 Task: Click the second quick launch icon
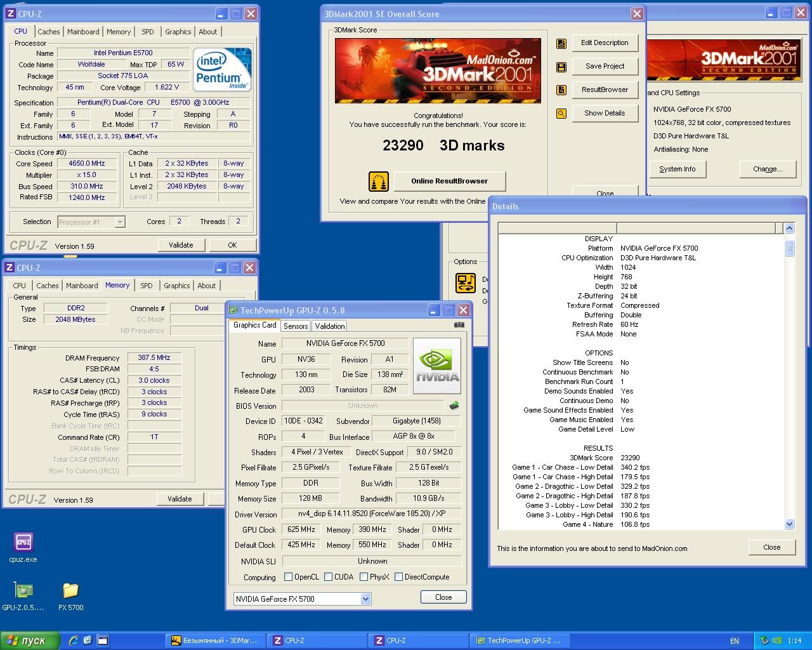pyautogui.click(x=88, y=640)
